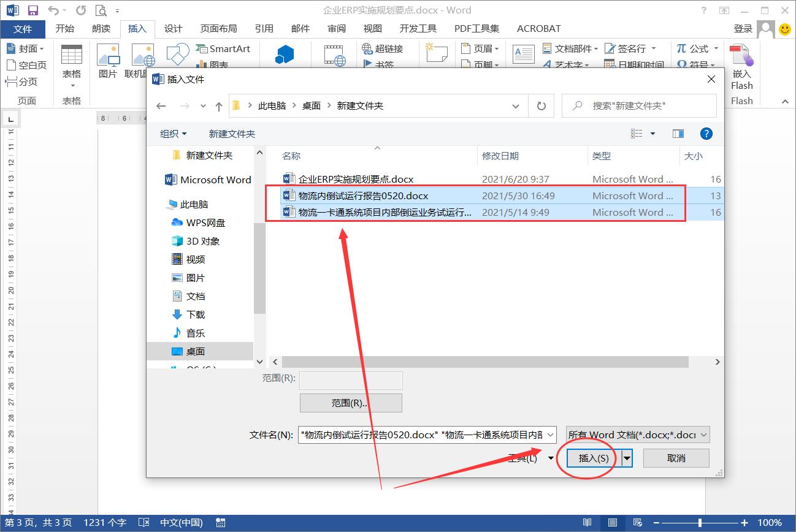The image size is (796, 532).
Task: Click 取消 cancel button
Action: point(676,458)
